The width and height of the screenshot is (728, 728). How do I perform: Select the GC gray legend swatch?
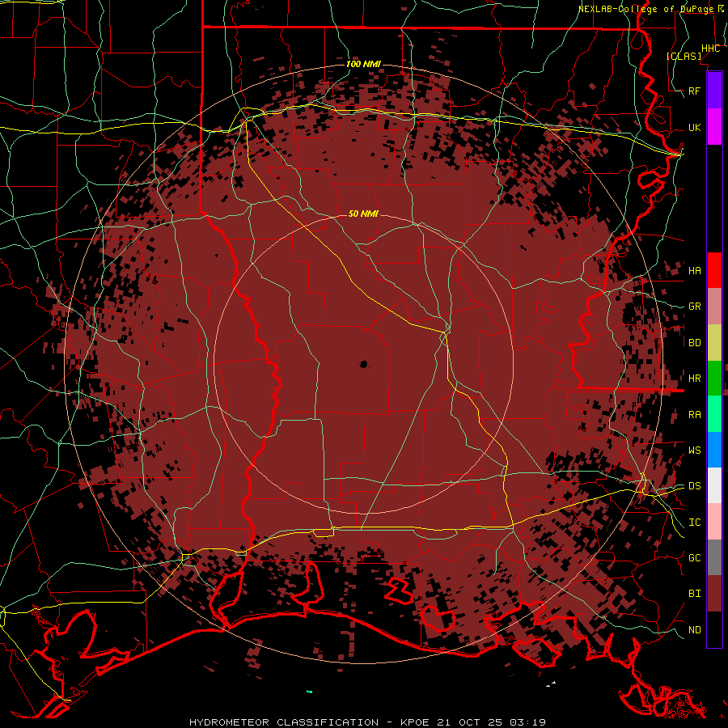tap(714, 557)
